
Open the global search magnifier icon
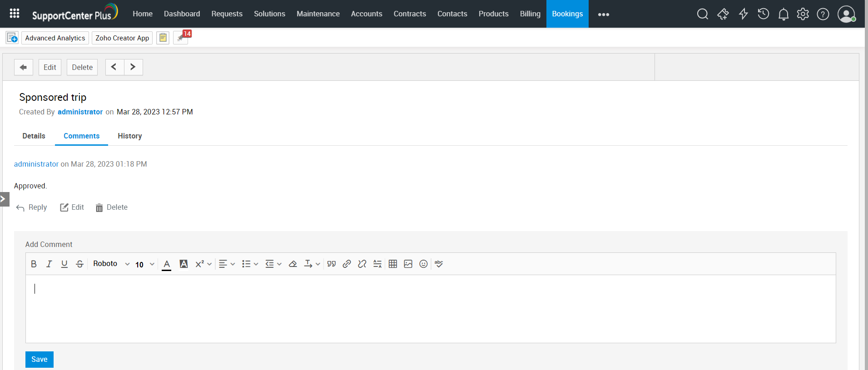tap(702, 15)
